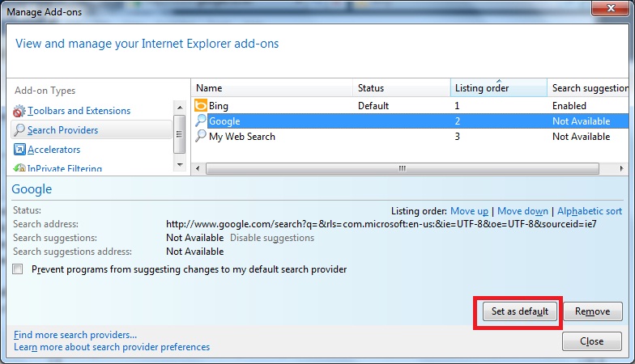Click the Alphabetic sort link
Viewport: 635px width, 364px height.
click(590, 211)
